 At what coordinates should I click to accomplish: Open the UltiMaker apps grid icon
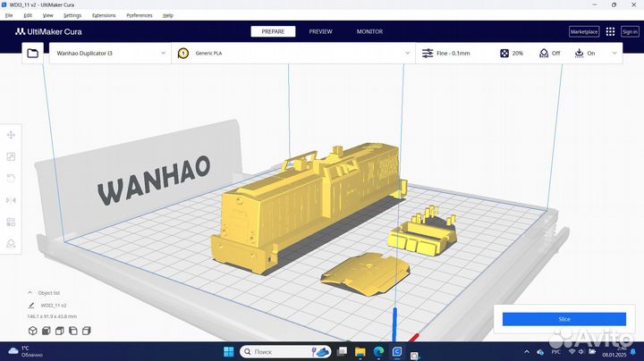point(611,31)
